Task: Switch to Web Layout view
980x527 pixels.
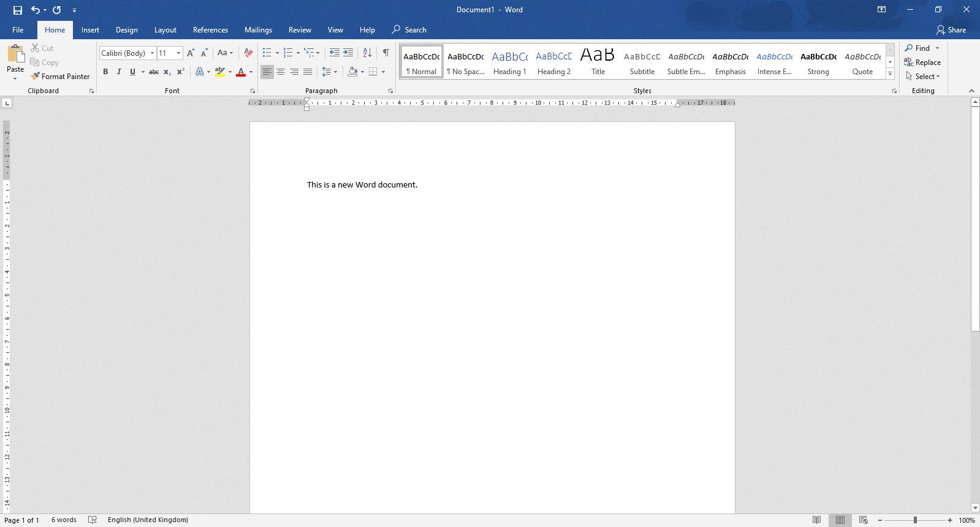Action: point(863,520)
